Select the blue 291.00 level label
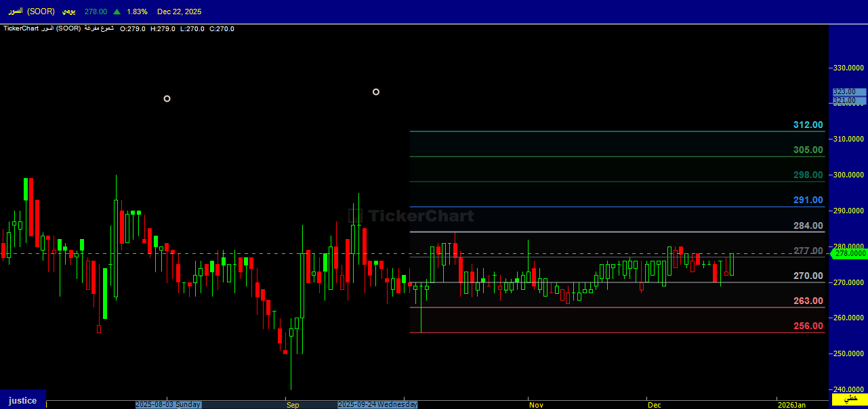Image resolution: width=868 pixels, height=409 pixels. (808, 200)
